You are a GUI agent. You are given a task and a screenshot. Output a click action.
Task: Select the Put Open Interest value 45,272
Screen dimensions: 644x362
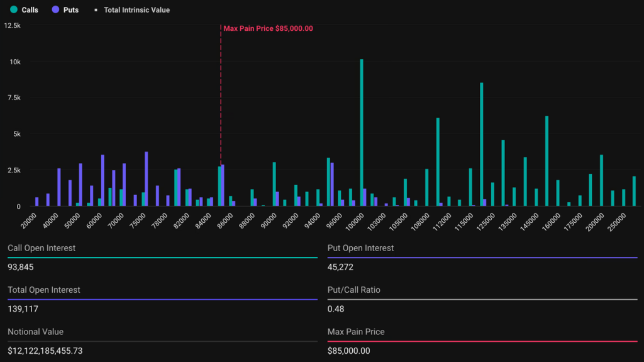[x=340, y=267]
